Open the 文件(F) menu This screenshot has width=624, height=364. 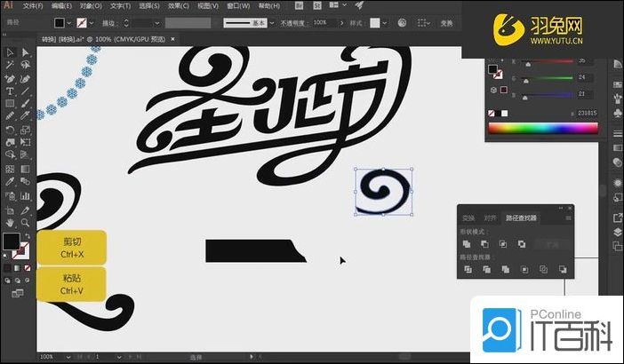pos(32,5)
